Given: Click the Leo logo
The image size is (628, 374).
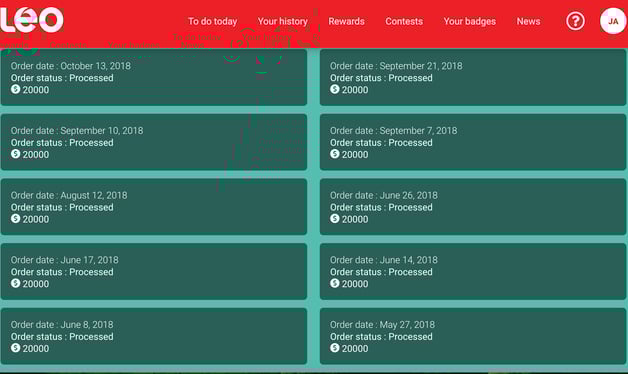Looking at the screenshot, I should click(x=32, y=20).
